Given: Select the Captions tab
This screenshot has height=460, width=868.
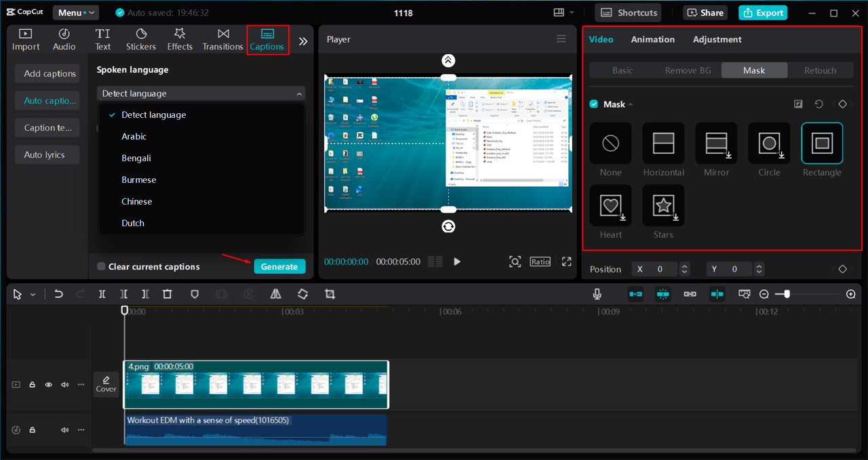Looking at the screenshot, I should [x=267, y=40].
